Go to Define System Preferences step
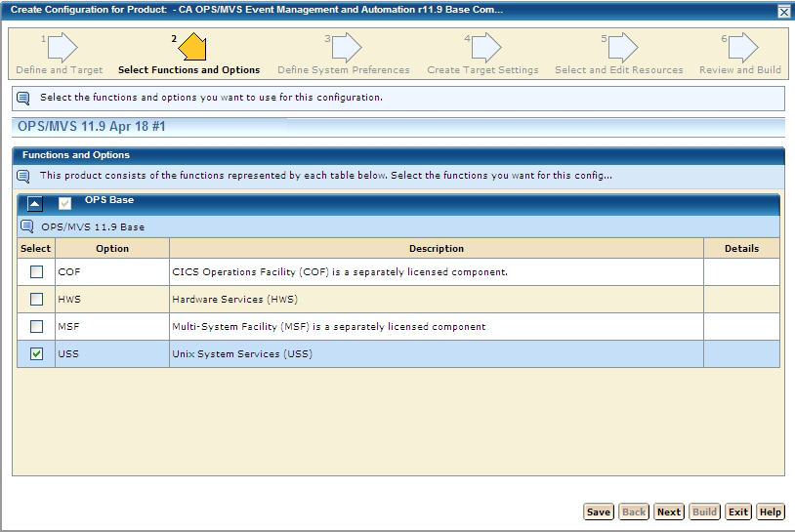The image size is (795, 532). pyautogui.click(x=344, y=70)
